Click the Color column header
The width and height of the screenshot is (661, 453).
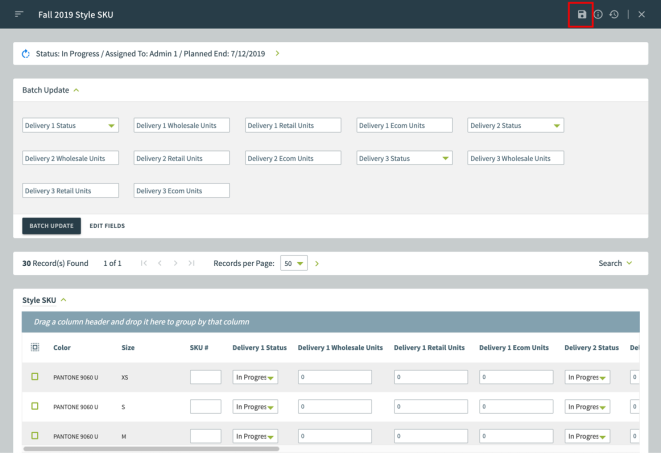click(62, 347)
